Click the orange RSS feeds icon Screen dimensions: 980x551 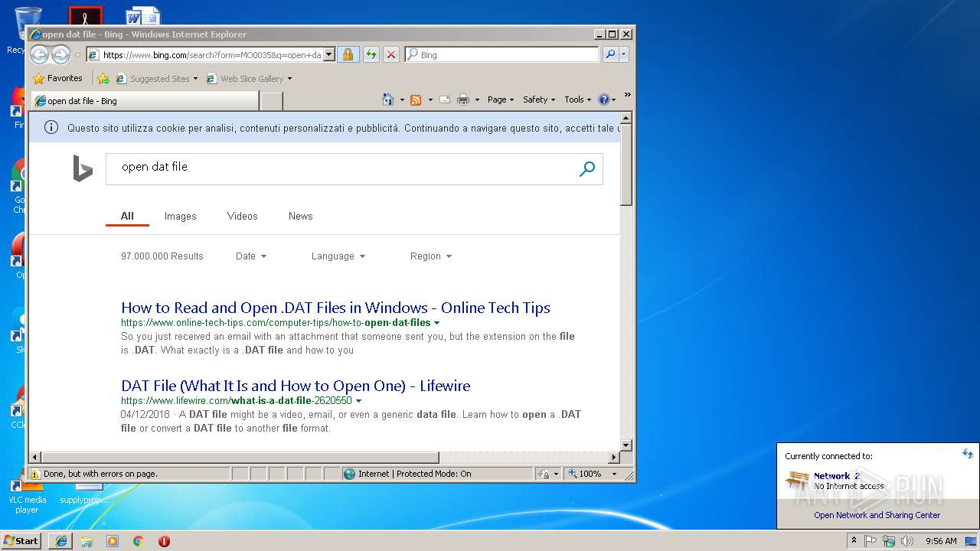point(416,99)
